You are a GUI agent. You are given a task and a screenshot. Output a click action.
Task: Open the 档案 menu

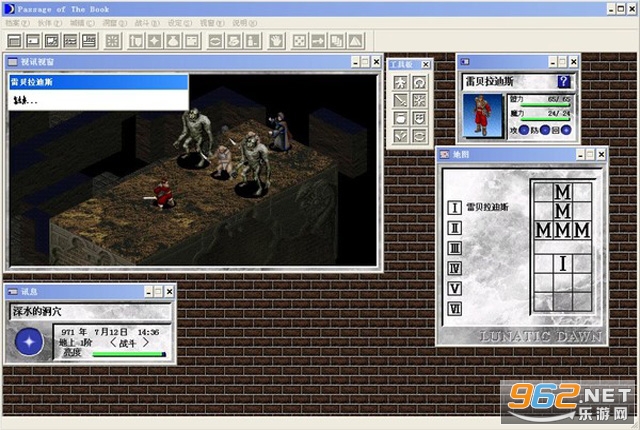tap(17, 23)
